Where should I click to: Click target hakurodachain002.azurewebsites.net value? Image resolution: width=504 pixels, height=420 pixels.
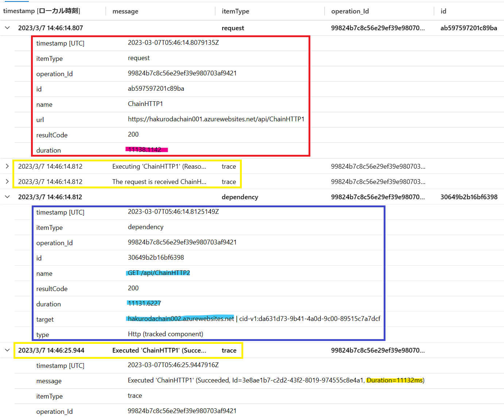181,319
